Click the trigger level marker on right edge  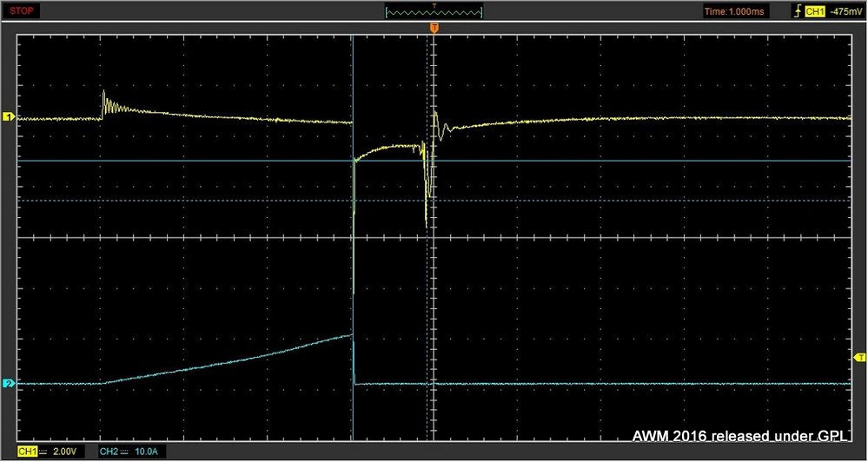coord(860,358)
